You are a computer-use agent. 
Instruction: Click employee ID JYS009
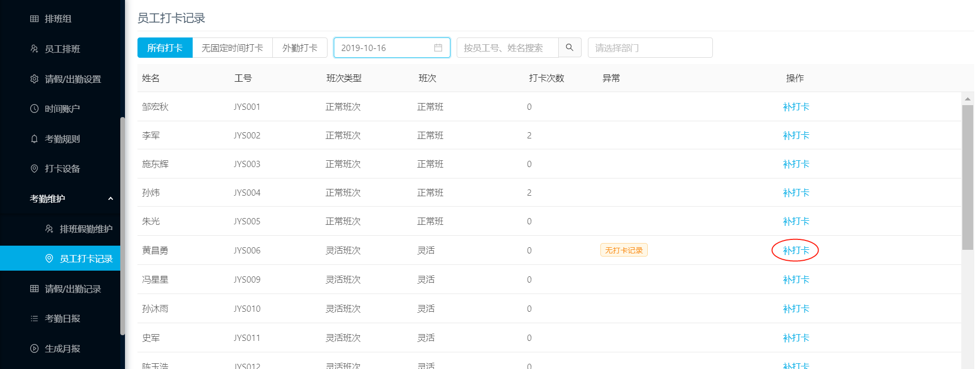pos(247,279)
